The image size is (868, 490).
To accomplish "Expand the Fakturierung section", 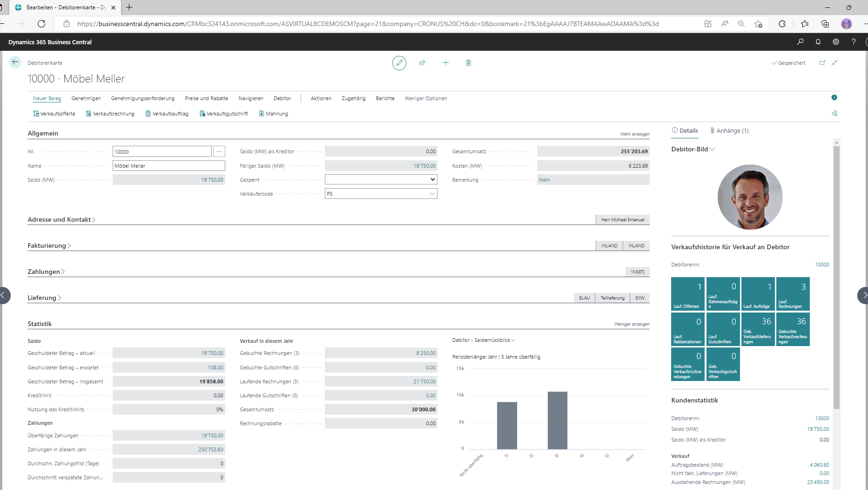I will pyautogui.click(x=49, y=245).
